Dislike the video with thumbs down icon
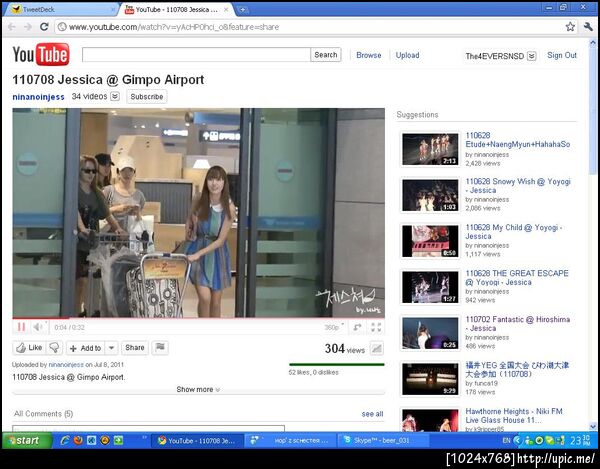This screenshot has width=600, height=469. (x=54, y=348)
